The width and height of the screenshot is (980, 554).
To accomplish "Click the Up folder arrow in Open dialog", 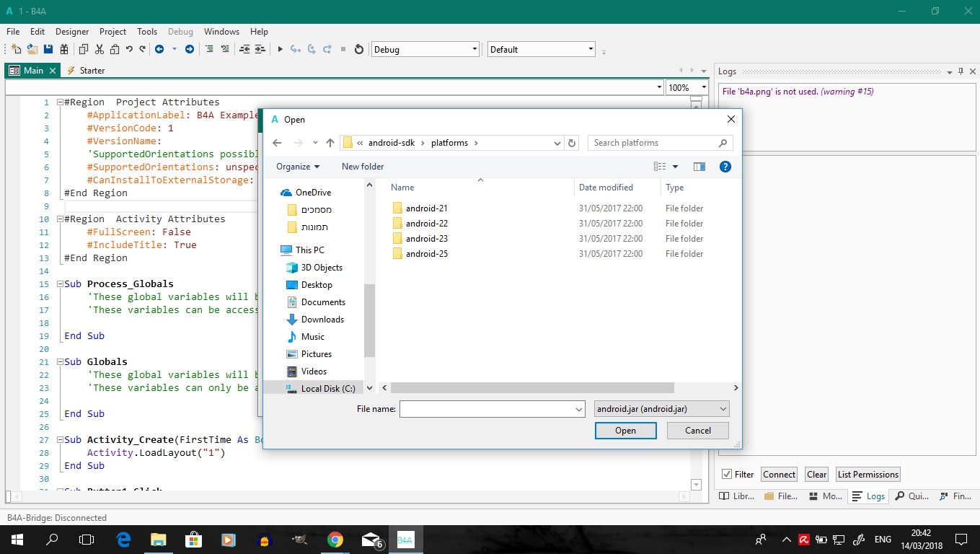I will [330, 143].
